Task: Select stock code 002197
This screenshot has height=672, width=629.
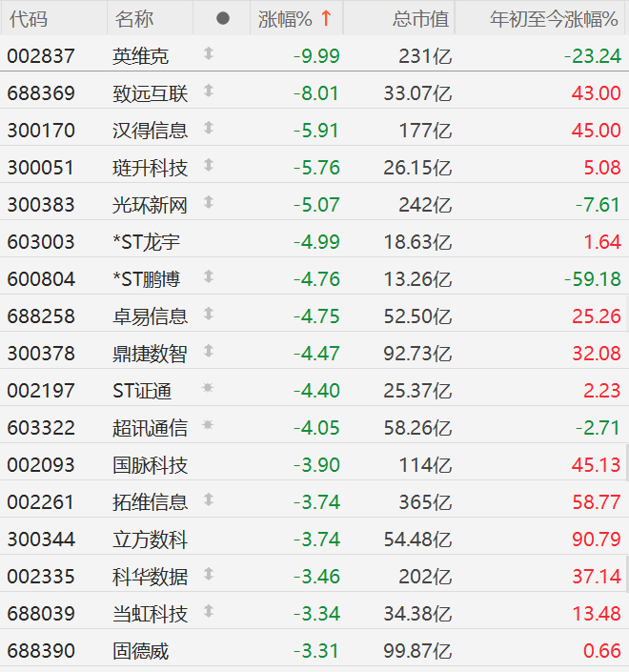Action: (x=41, y=391)
